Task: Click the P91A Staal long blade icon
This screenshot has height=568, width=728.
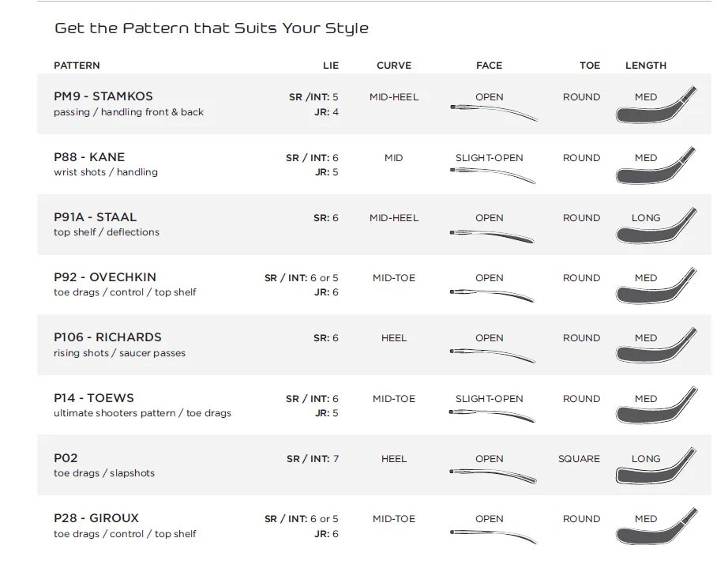Action: (x=656, y=228)
